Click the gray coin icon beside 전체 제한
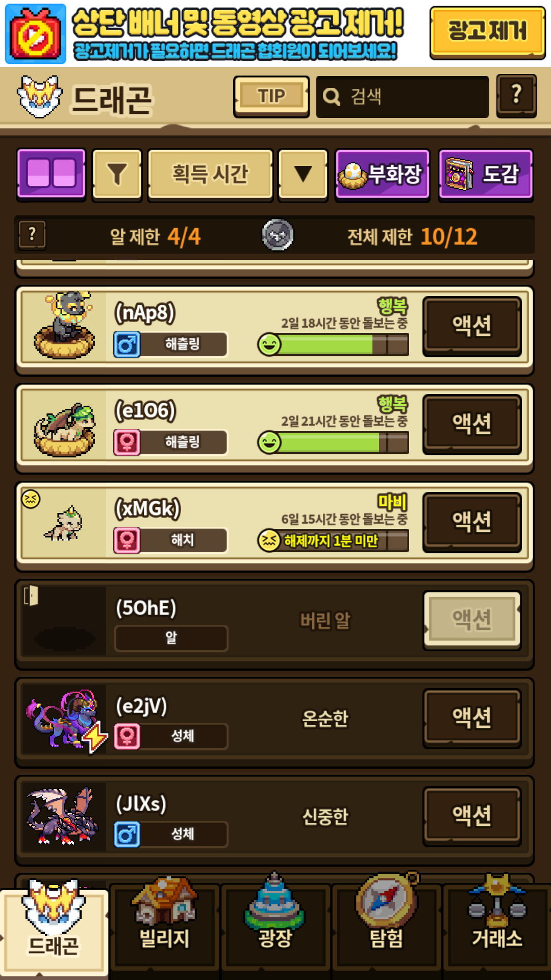The height and width of the screenshot is (980, 551). (x=278, y=235)
